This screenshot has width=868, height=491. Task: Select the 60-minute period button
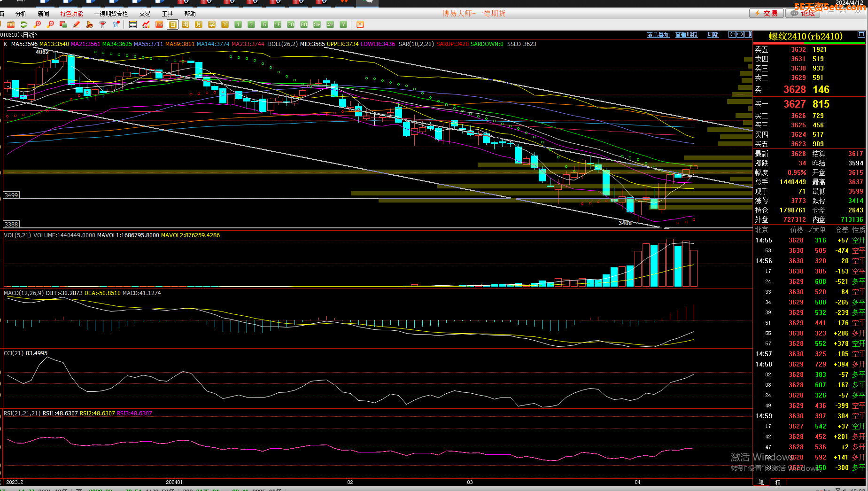304,24
